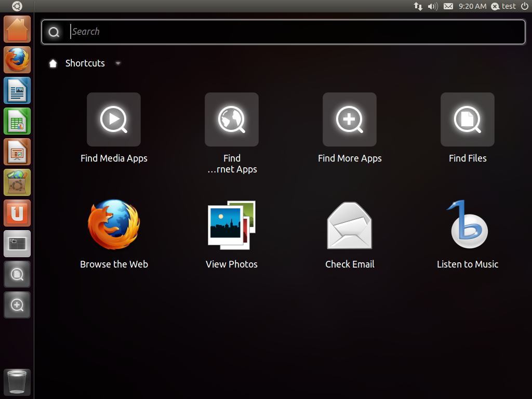Click the Home Folder launcher icon
Viewport: 532px width, 399px height.
(x=17, y=29)
